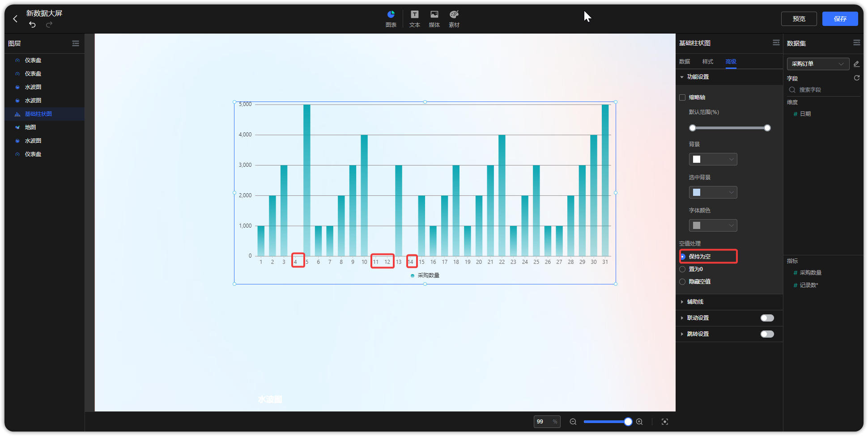Open the 媒体 media tool
This screenshot has width=868, height=436.
click(434, 19)
